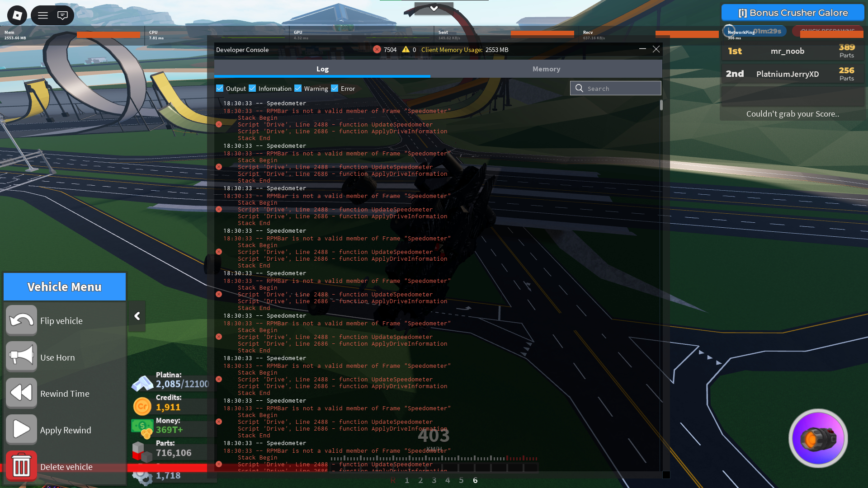
Task: Expand the top center dropdown chevron
Action: tap(434, 8)
